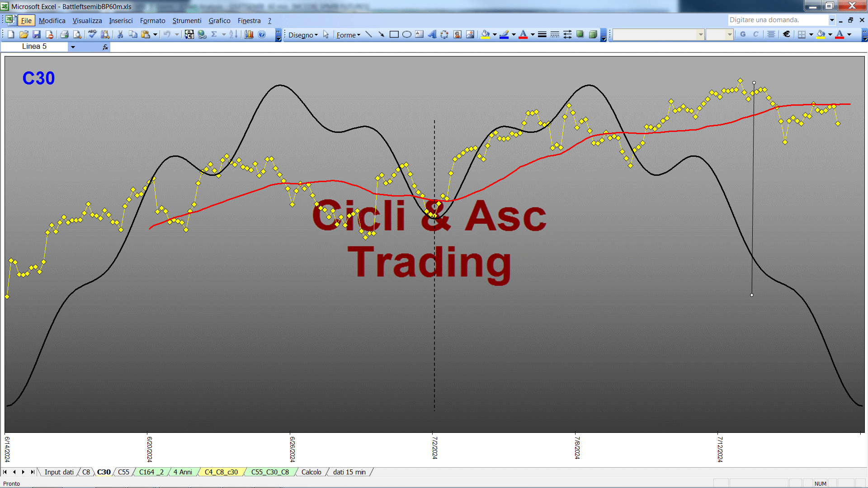Click the New workbook icon
The width and height of the screenshot is (868, 488).
tap(11, 34)
